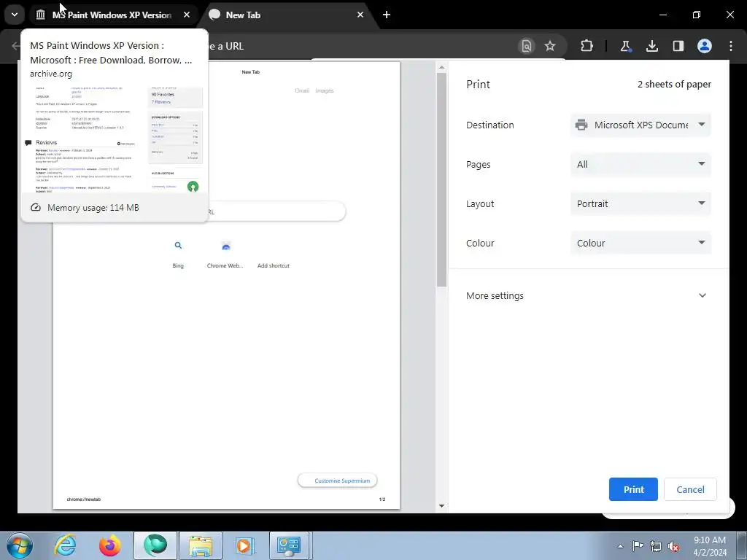This screenshot has height=560, width=747.
Task: Click the blue Print button
Action: tap(633, 489)
